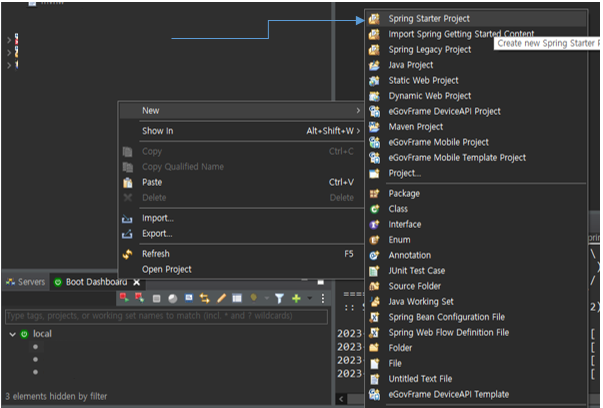Click Spring Bean Configuration File icon
This screenshot has height=408, width=603.
(x=374, y=317)
